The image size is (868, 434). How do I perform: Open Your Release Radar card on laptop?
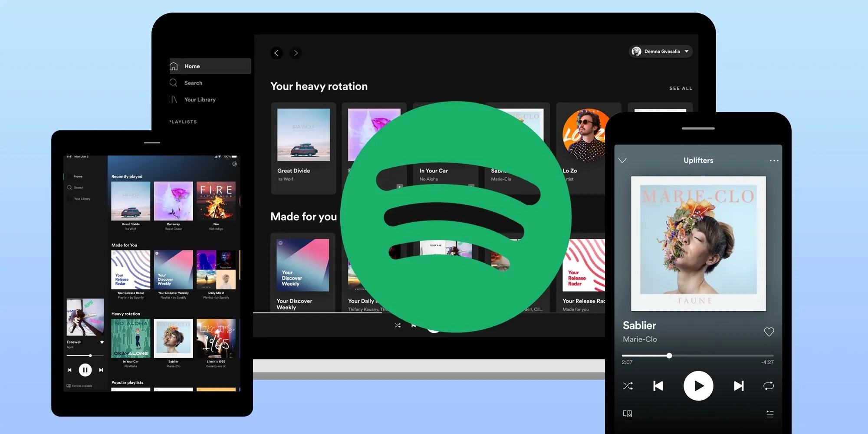click(584, 273)
